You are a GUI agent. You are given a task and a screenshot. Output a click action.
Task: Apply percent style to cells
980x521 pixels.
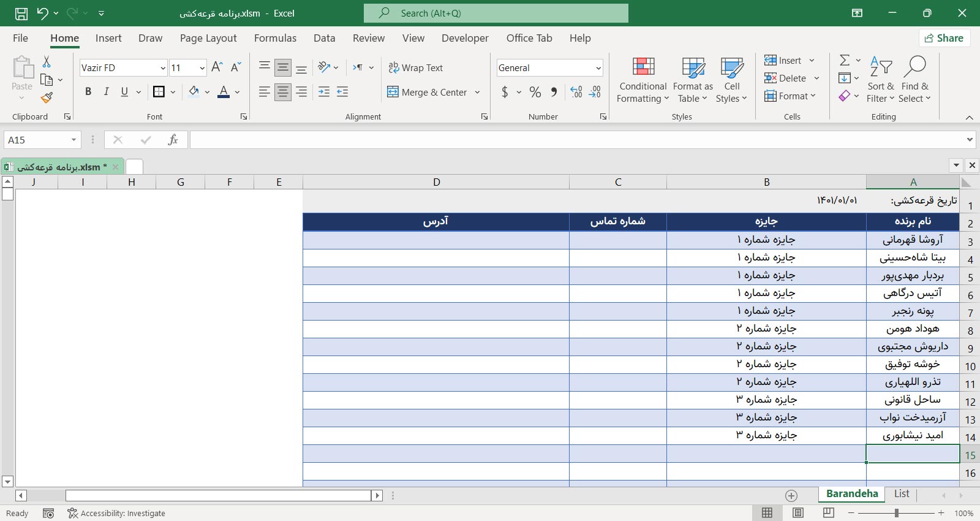pyautogui.click(x=535, y=92)
